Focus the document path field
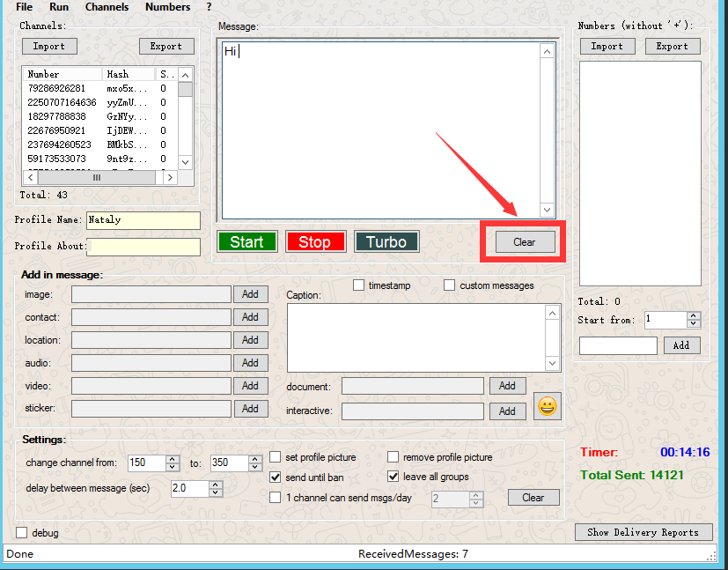Viewport: 728px width, 570px height. pos(413,386)
